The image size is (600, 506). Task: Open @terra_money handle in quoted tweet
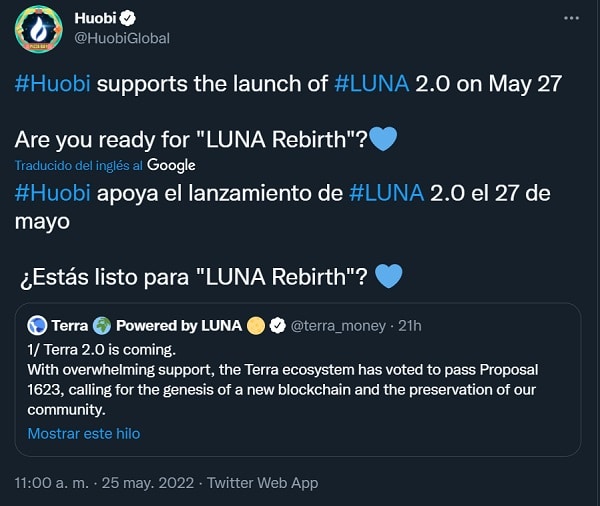[338, 326]
